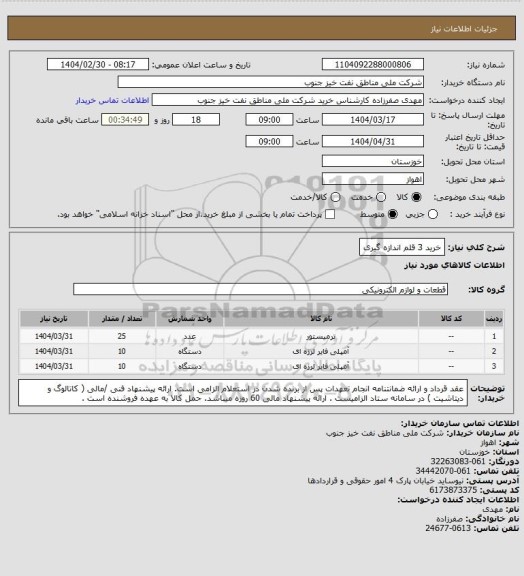Click کد کالا column header

451,319
